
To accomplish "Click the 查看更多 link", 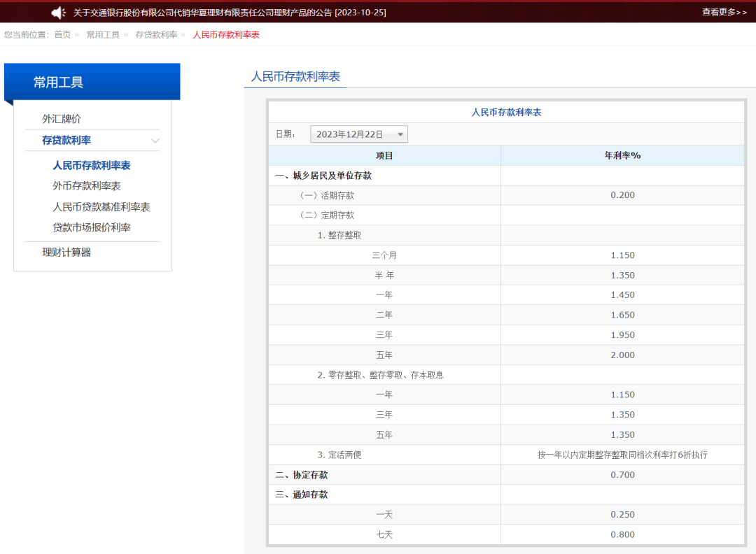I will coord(723,12).
